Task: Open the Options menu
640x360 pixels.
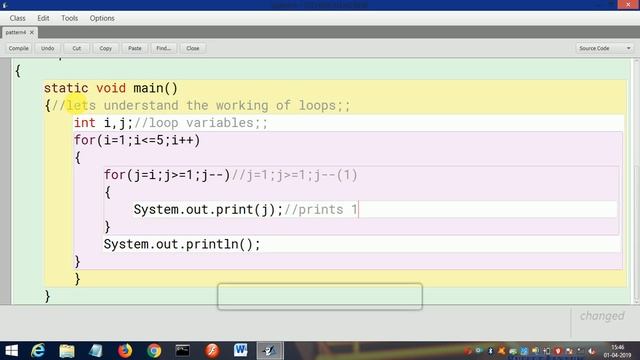Action: coord(102,18)
